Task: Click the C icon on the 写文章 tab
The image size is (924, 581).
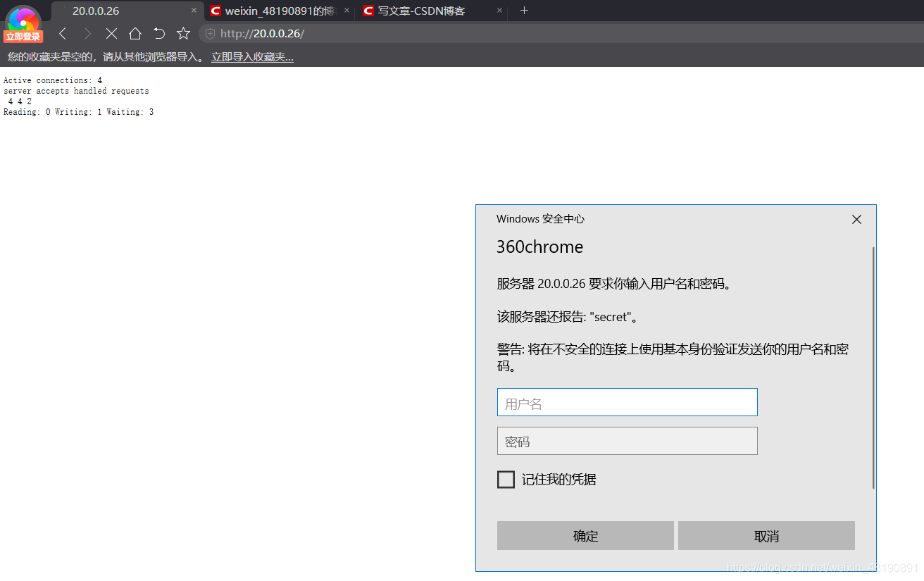Action: click(368, 11)
